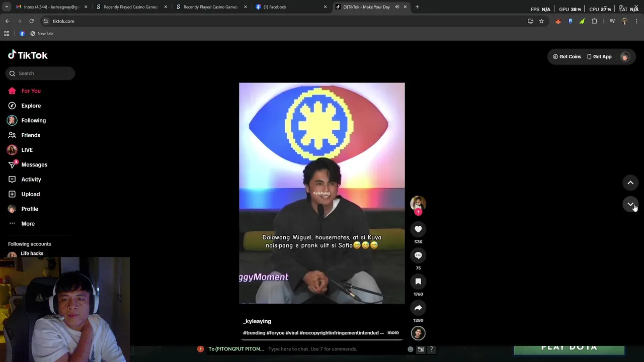This screenshot has height=362, width=644.
Task: Pause the playing TikTok video
Action: [x=321, y=193]
